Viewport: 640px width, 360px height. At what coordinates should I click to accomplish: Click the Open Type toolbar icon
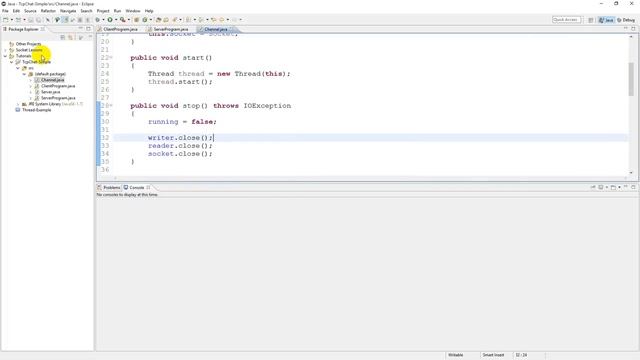(159, 20)
